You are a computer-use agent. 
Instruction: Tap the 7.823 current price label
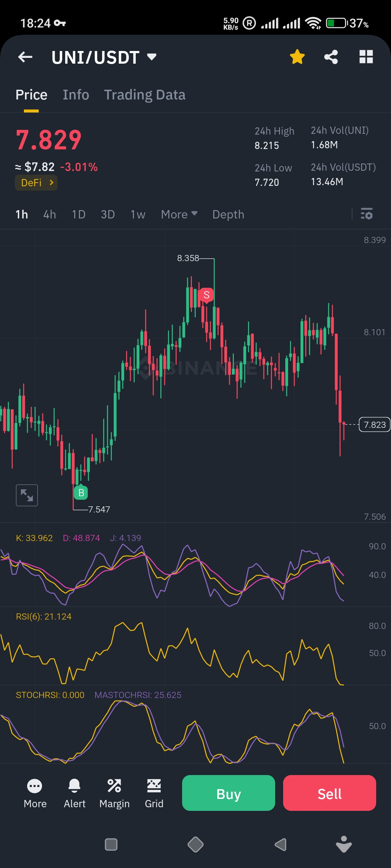click(374, 425)
